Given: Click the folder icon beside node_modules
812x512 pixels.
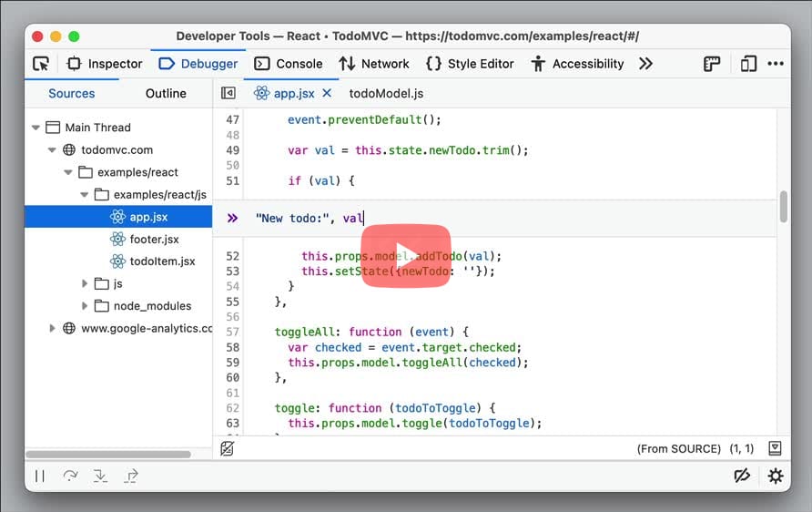Looking at the screenshot, I should click(x=102, y=306).
